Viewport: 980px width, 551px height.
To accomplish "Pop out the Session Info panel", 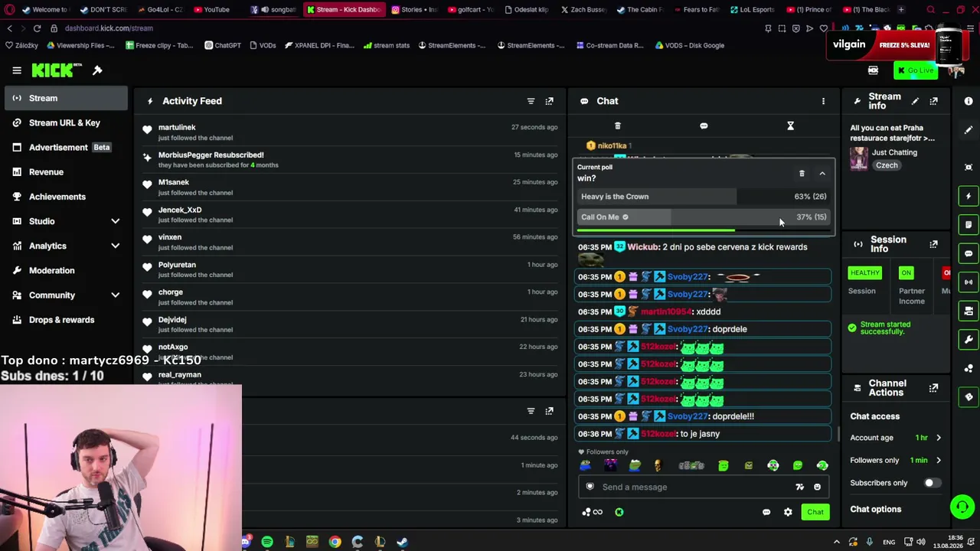I will (933, 245).
